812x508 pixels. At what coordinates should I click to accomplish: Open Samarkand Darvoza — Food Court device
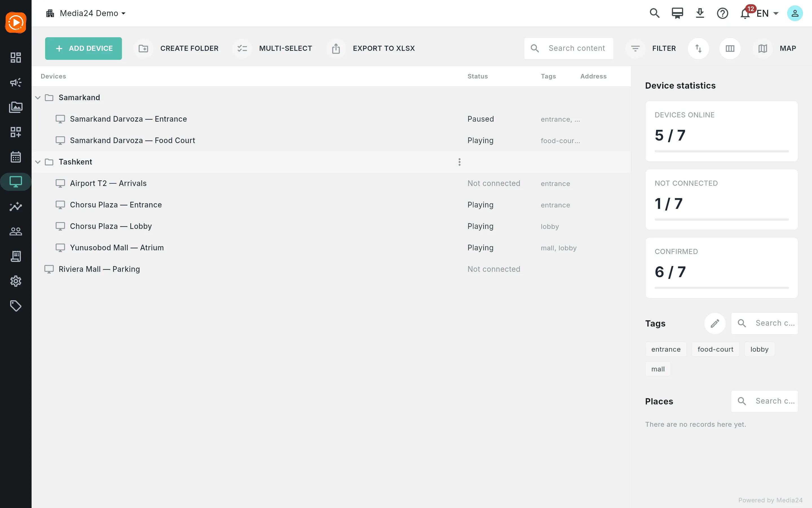[x=331, y=141]
